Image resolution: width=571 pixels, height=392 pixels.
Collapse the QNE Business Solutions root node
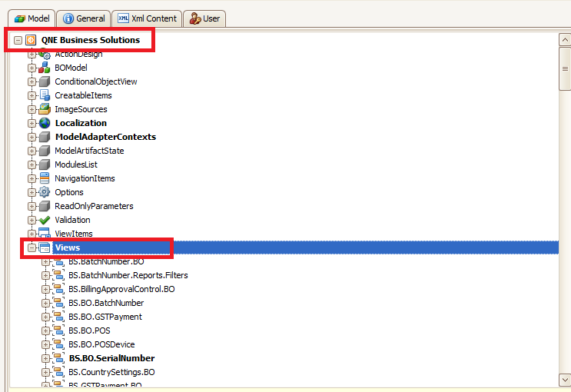coord(18,40)
